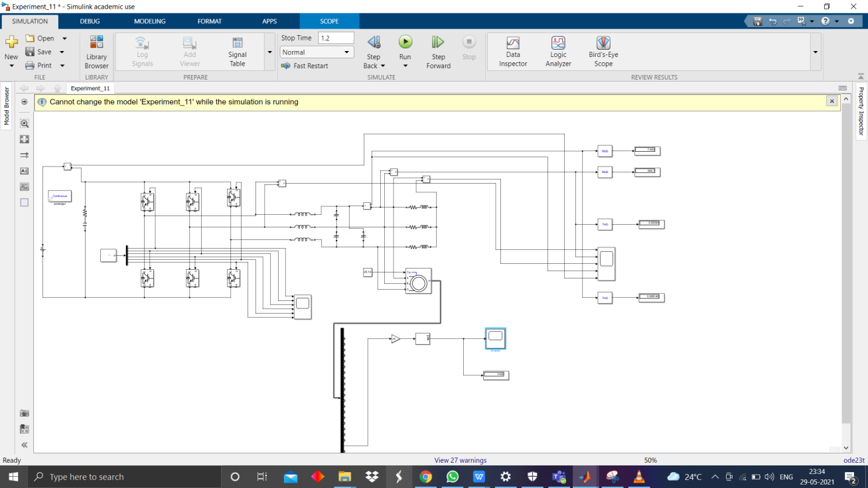Click the Stop simulation button

(x=469, y=49)
